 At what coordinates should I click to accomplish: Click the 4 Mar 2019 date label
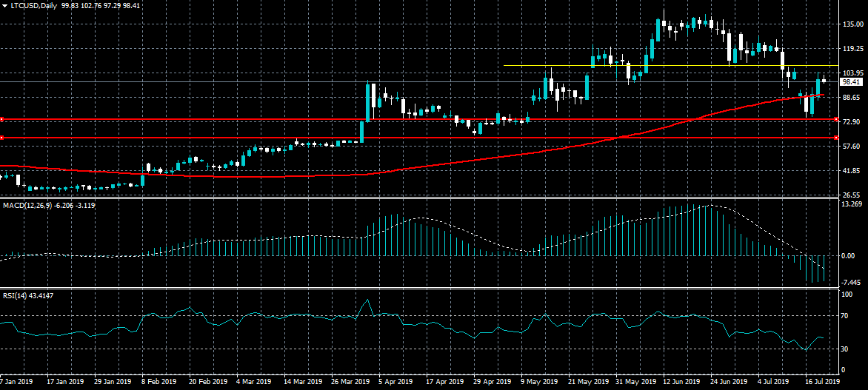253,382
